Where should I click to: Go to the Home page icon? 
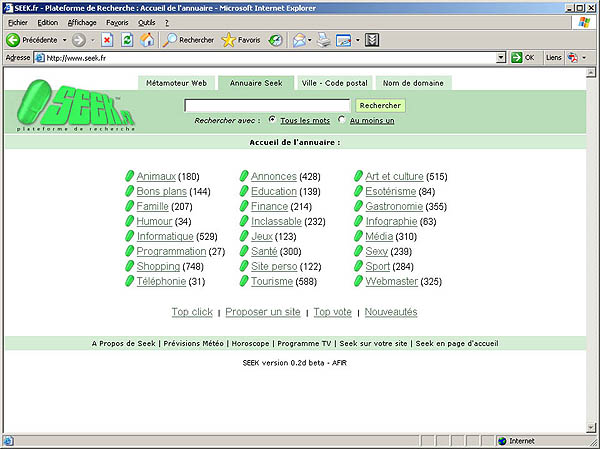point(147,40)
